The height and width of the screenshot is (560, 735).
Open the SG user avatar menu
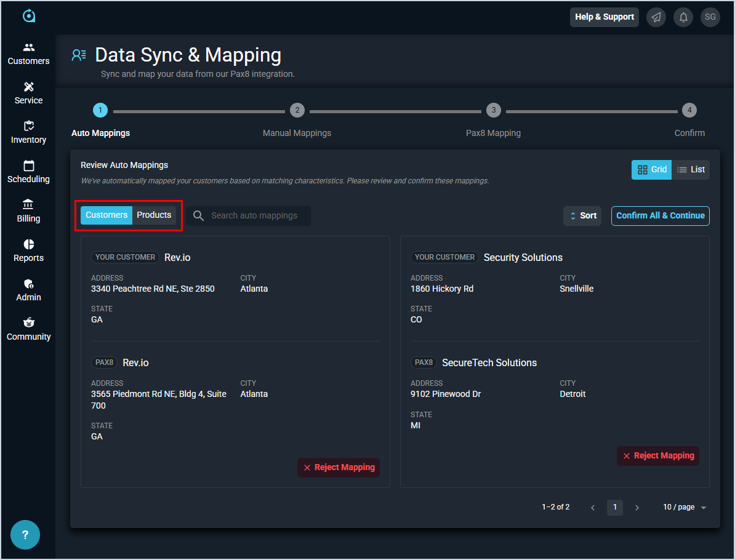710,17
